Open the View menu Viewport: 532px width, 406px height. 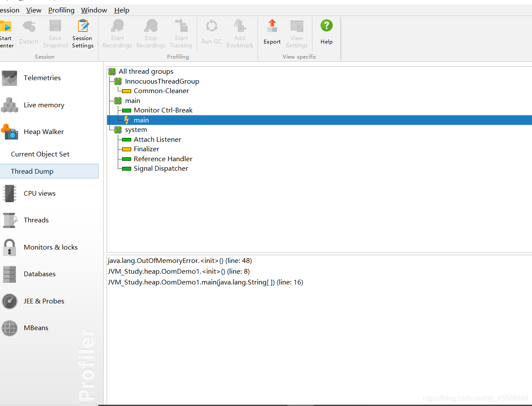coord(34,10)
